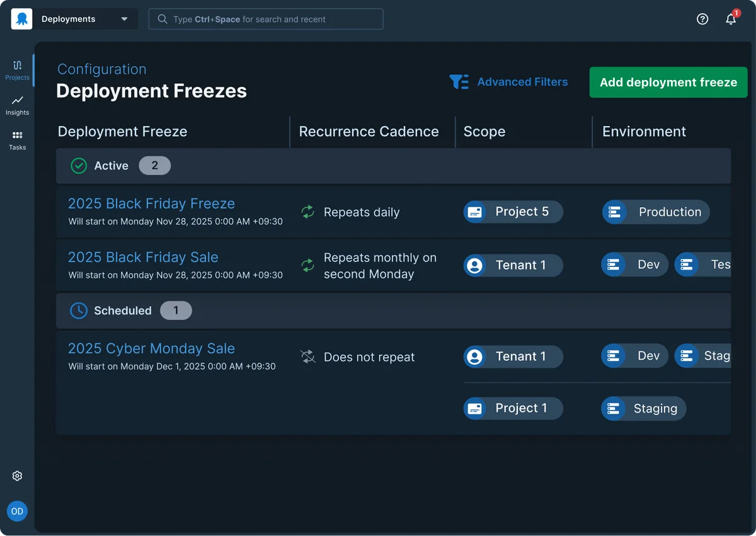Click the Project 5 scope chip

coord(513,212)
